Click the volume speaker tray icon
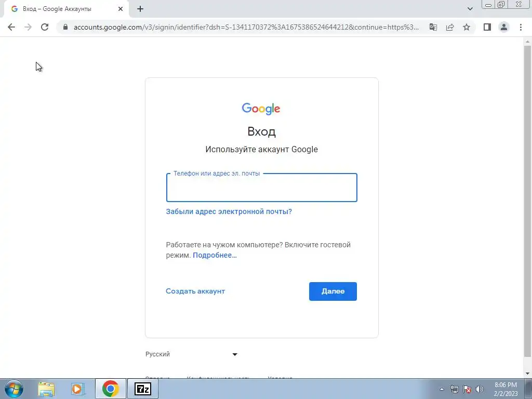 point(480,389)
